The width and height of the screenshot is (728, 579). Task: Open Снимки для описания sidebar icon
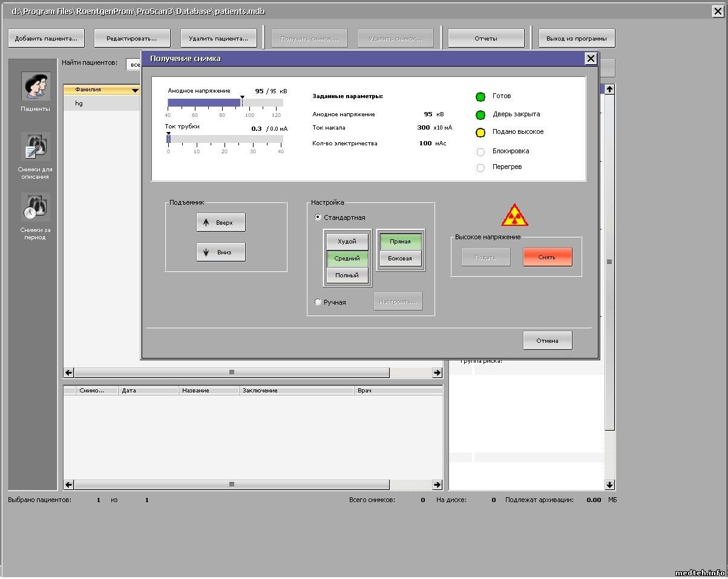pyautogui.click(x=35, y=147)
